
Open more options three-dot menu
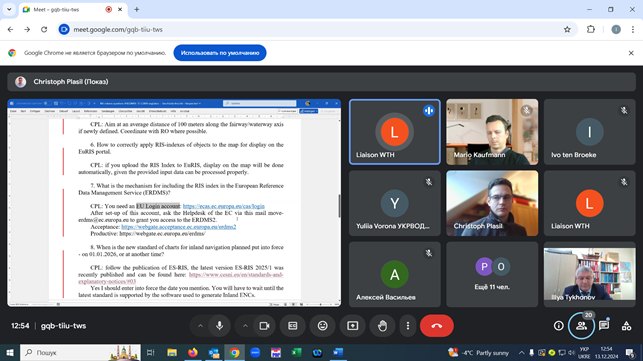pyautogui.click(x=408, y=326)
